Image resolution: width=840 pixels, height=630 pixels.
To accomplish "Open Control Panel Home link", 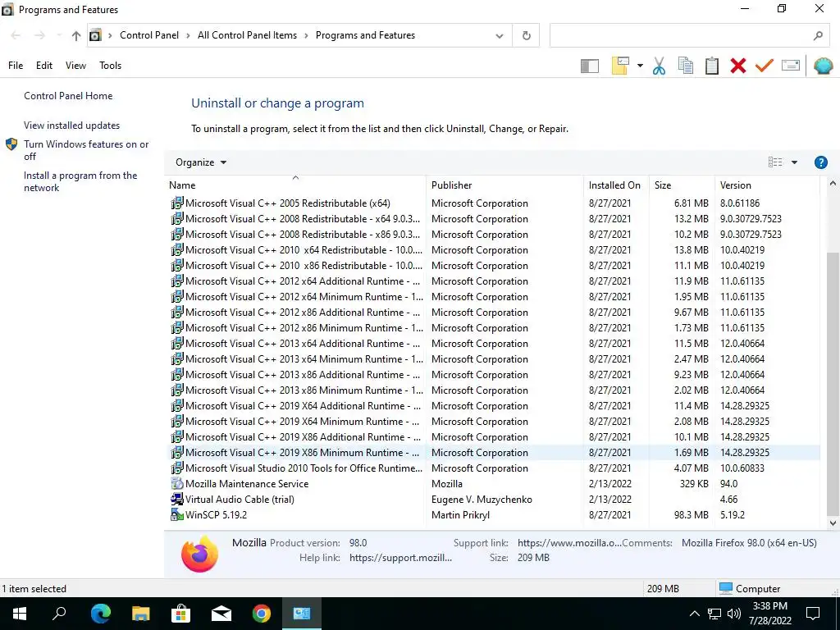I will tap(68, 96).
